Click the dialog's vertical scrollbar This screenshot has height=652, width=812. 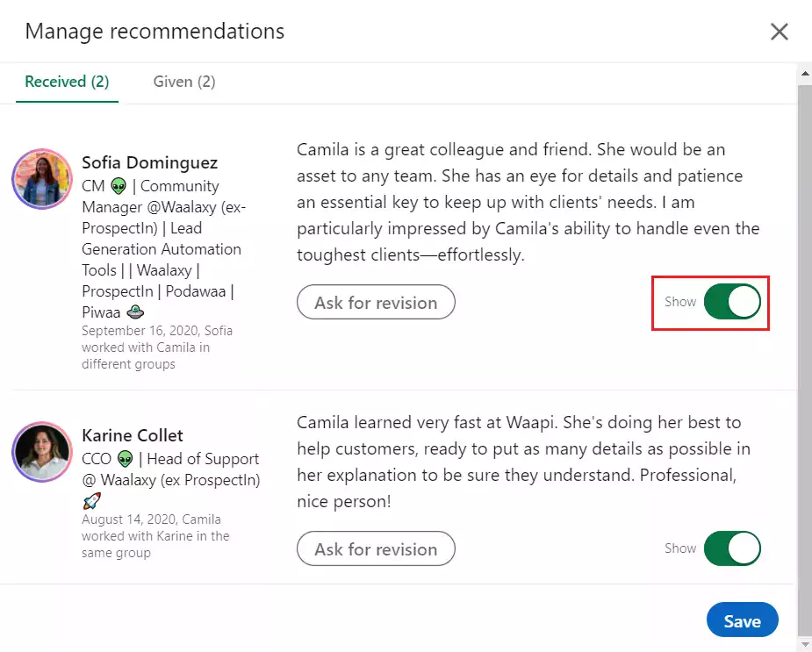pyautogui.click(x=804, y=351)
